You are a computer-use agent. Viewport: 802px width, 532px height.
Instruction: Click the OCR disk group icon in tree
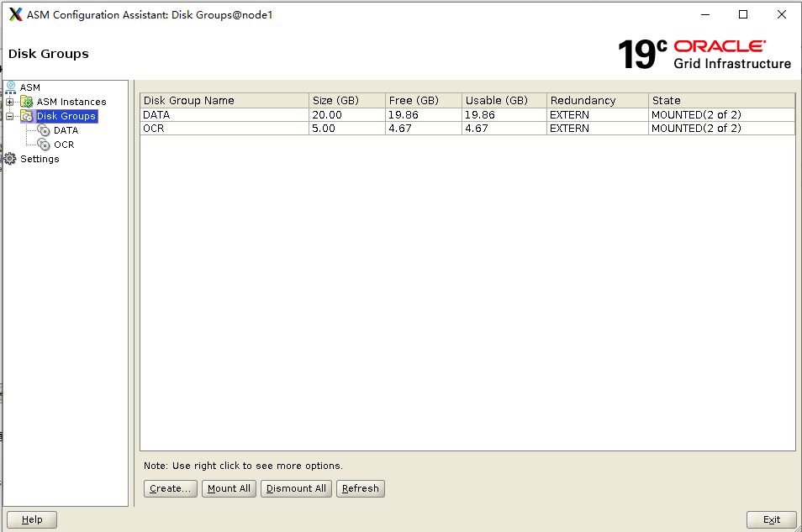pyautogui.click(x=44, y=145)
